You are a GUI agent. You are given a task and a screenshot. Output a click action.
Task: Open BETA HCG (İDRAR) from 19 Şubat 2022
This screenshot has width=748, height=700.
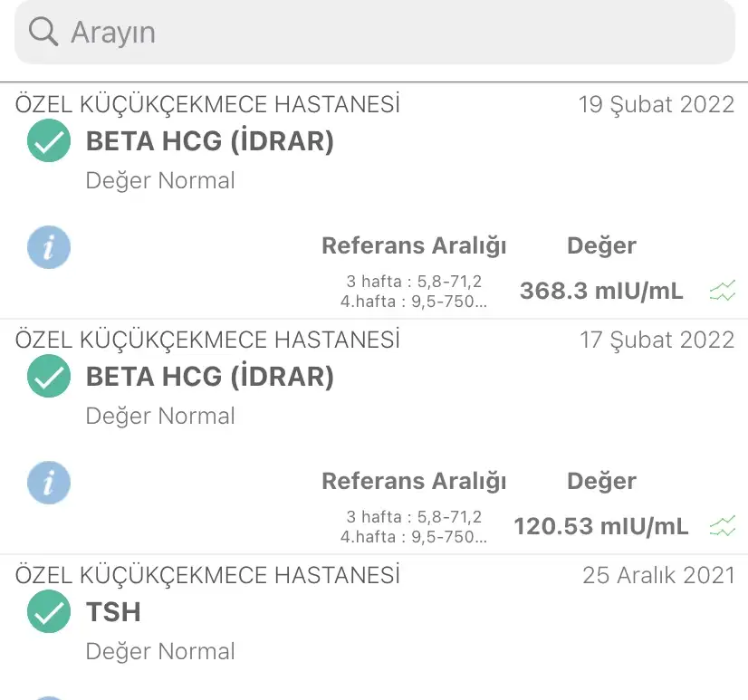209,142
